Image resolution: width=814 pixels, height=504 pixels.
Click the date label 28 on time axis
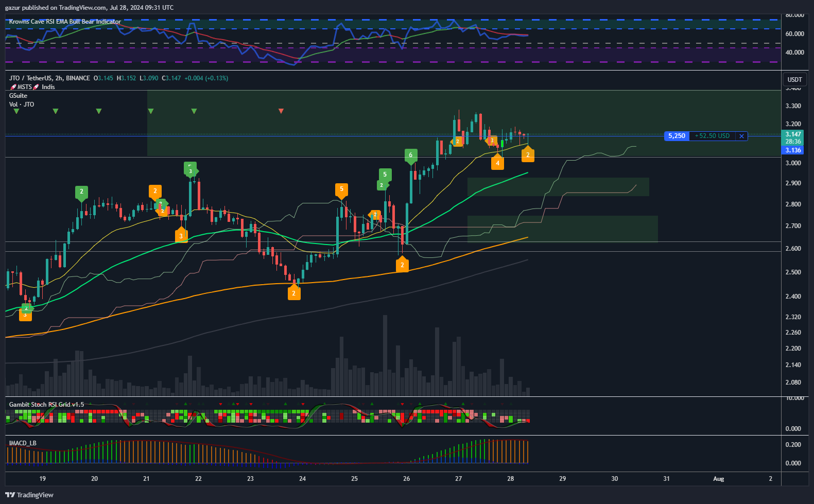point(510,479)
